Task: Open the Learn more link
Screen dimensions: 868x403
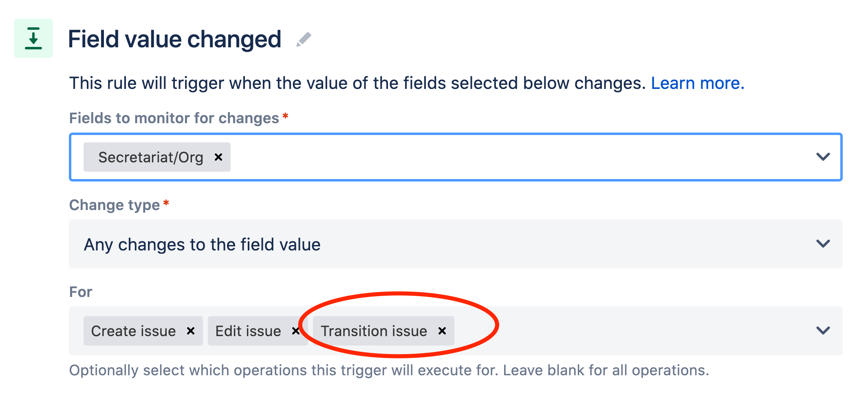Action: 698,83
